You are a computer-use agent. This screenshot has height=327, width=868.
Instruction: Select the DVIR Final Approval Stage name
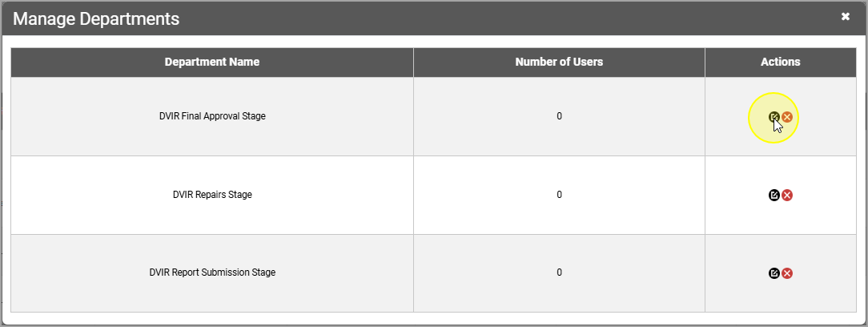(212, 116)
